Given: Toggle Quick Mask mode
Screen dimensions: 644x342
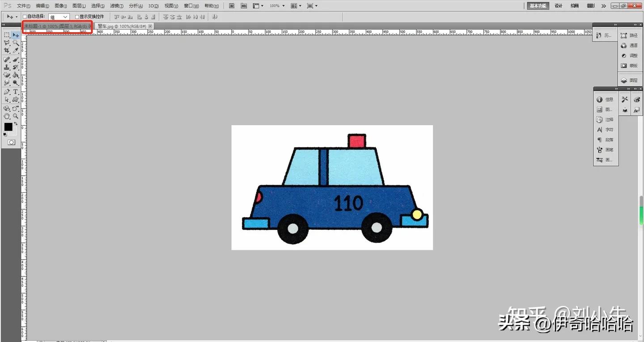Looking at the screenshot, I should click(x=11, y=142).
